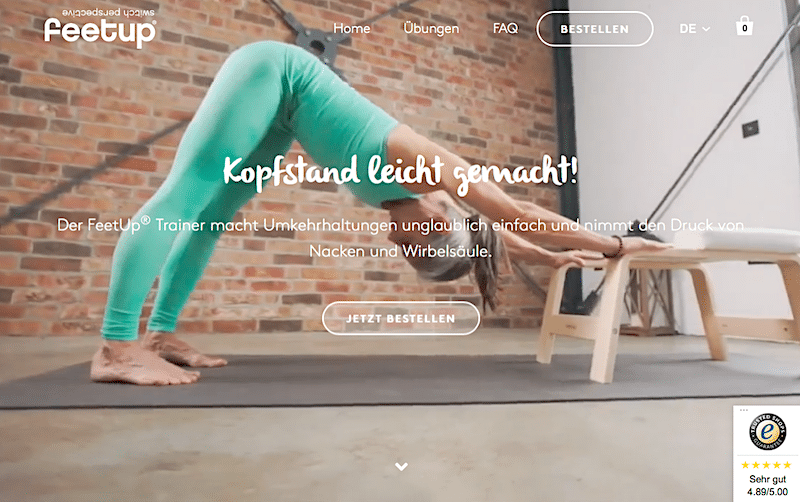Click the JETZT BESTELLEN button
This screenshot has height=502, width=800.
(x=401, y=318)
